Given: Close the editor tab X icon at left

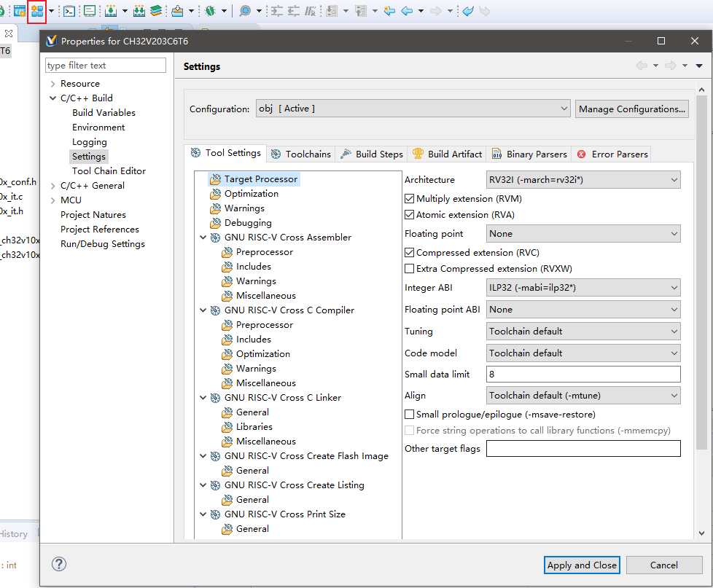Looking at the screenshot, I should 9,34.
